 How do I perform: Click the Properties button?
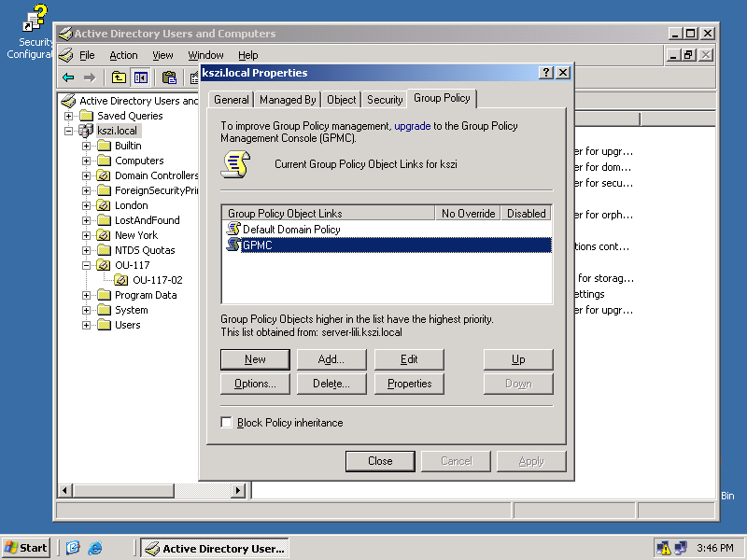(409, 384)
